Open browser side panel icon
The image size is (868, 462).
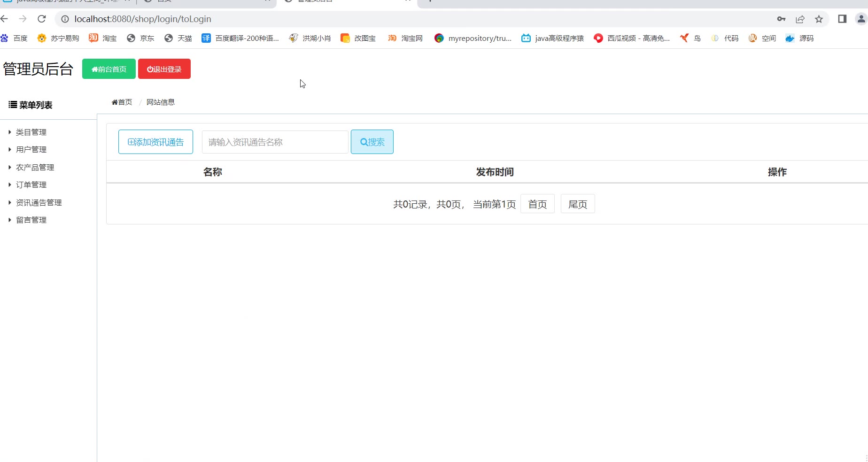(842, 19)
